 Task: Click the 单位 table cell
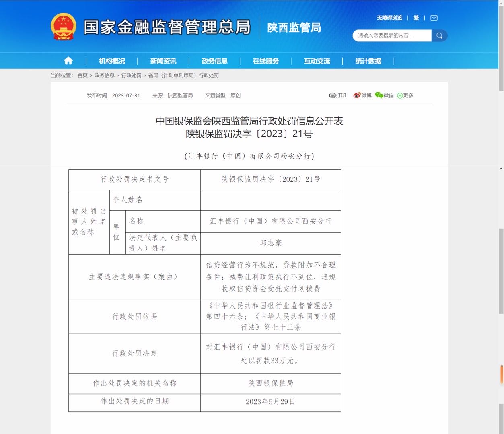(x=117, y=232)
